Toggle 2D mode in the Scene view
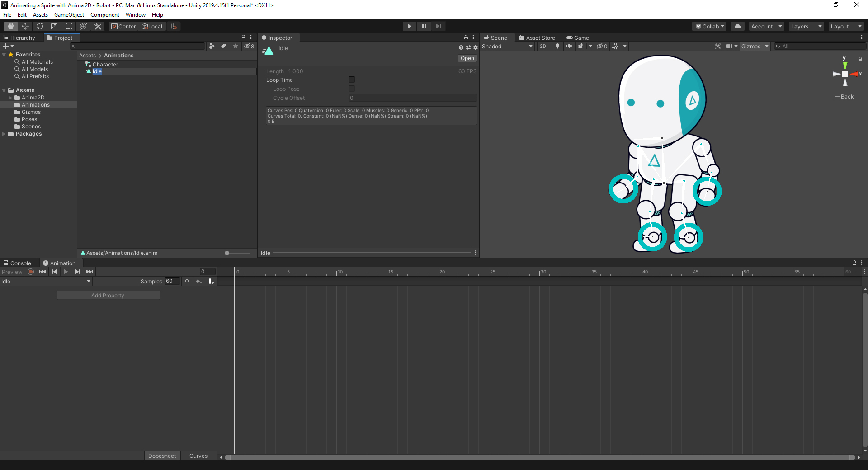 click(x=543, y=46)
